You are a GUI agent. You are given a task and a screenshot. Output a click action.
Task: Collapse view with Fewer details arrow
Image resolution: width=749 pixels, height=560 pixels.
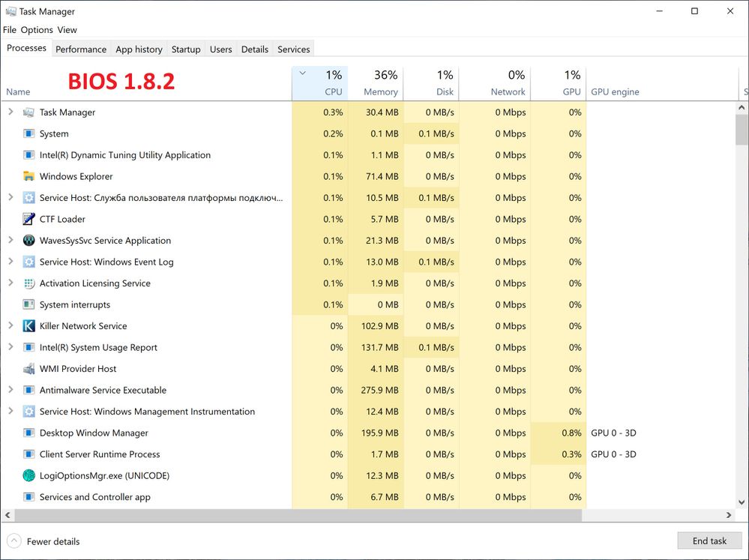click(14, 541)
